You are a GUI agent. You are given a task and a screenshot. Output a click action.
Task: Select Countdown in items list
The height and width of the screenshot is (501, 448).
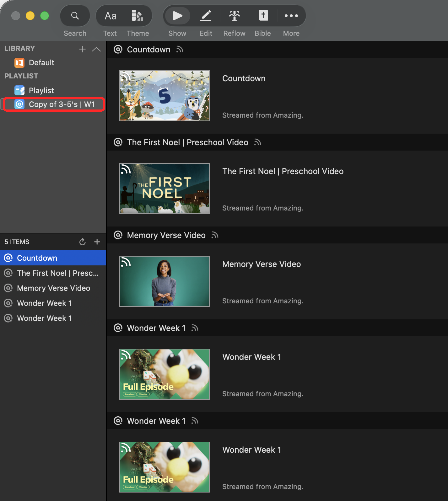click(x=53, y=258)
